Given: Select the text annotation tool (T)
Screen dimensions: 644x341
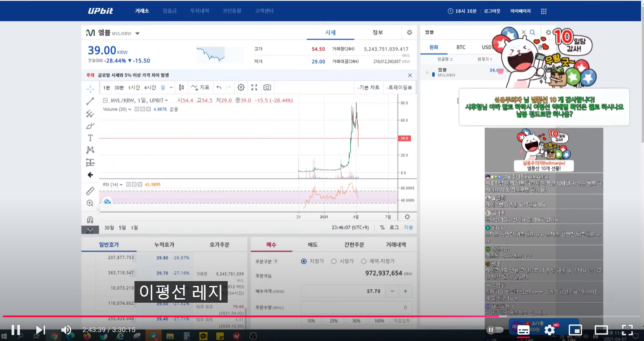Looking at the screenshot, I should coord(90,138).
